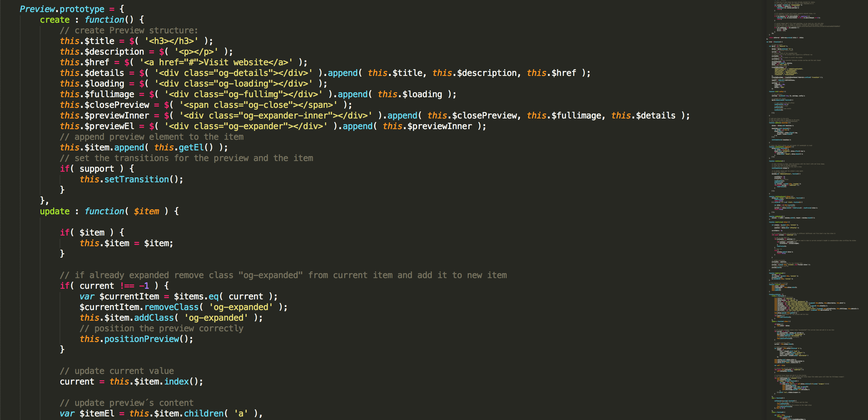This screenshot has height=420, width=868.
Task: Click the 'addClass' method call
Action: click(x=154, y=318)
